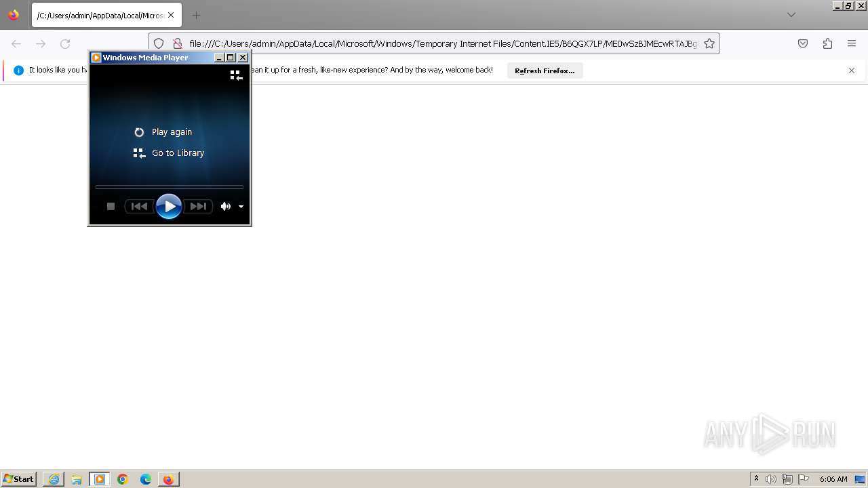The width and height of the screenshot is (868, 488).
Task: Restore down the Firefox window
Action: click(x=848, y=5)
